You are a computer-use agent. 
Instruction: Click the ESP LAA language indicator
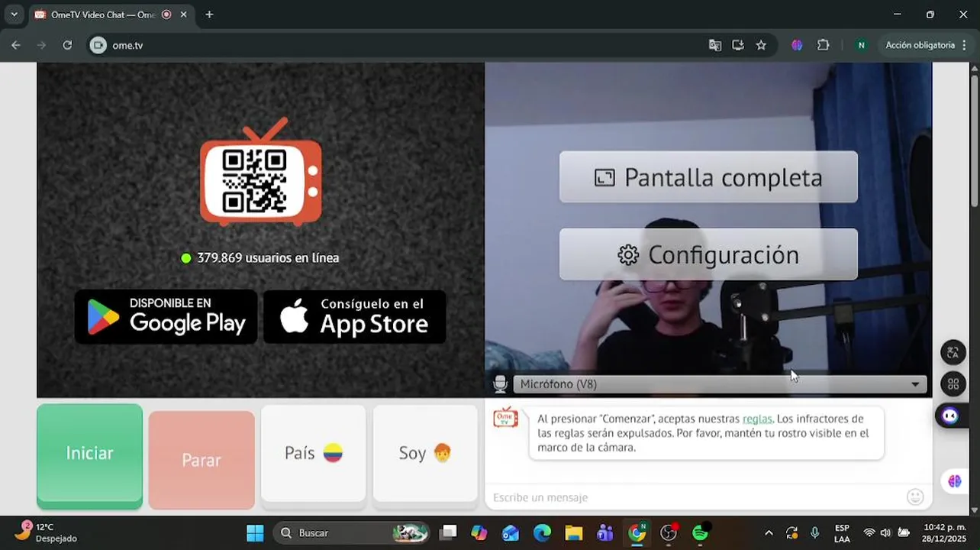[x=842, y=533]
